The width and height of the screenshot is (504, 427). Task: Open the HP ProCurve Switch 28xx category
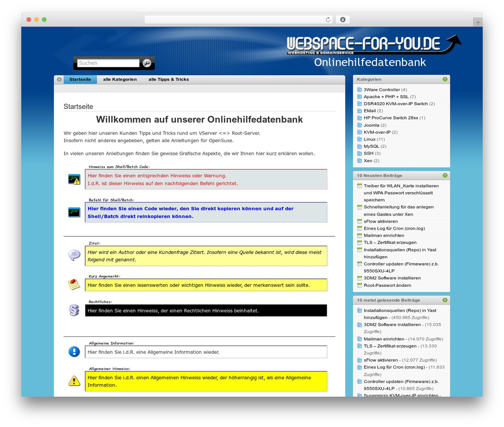(391, 118)
